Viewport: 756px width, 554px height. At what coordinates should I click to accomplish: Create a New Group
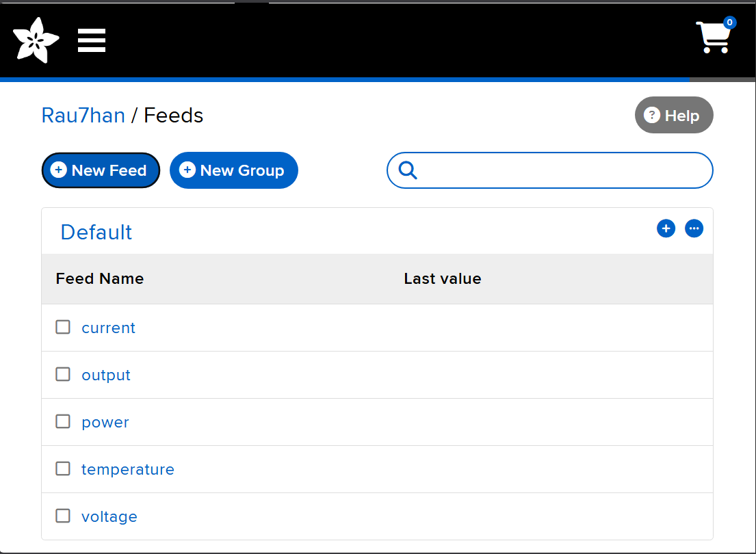click(x=234, y=170)
